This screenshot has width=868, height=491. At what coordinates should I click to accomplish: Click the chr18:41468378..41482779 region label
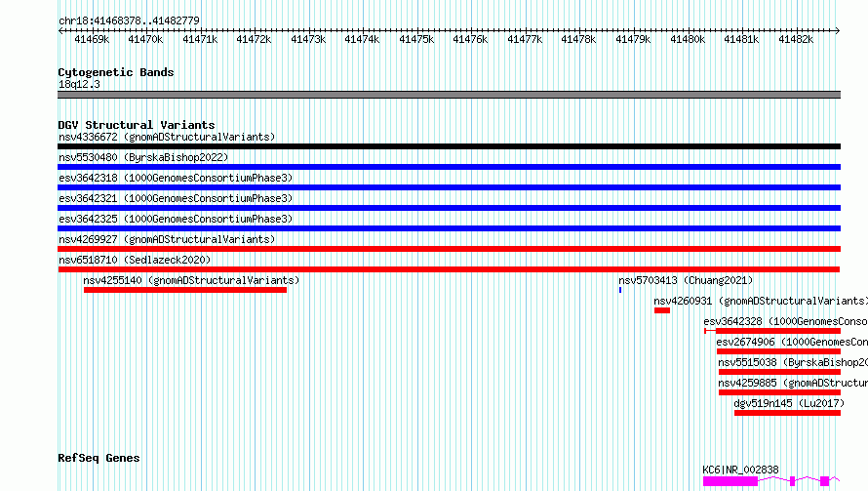pos(129,20)
